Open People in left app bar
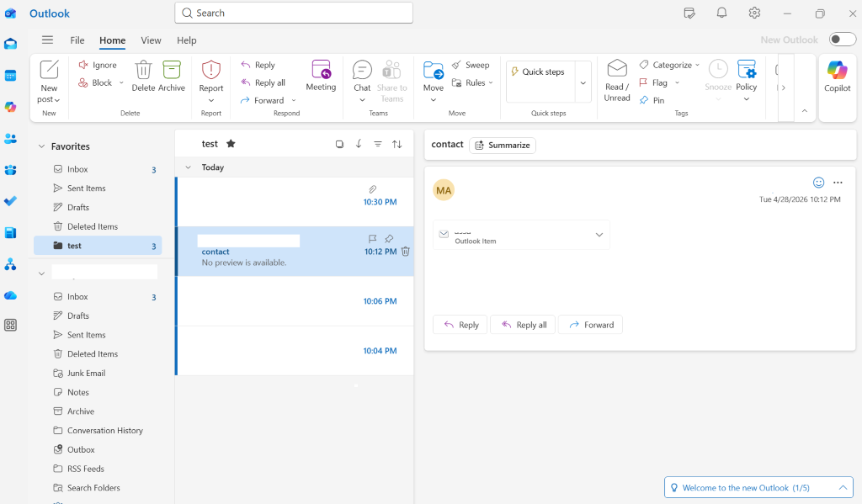The width and height of the screenshot is (862, 504). (x=10, y=139)
